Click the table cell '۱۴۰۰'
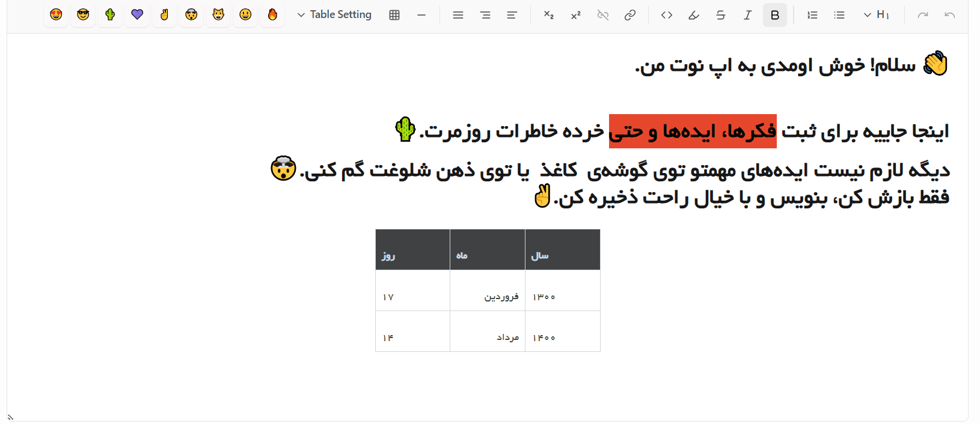 pos(563,332)
